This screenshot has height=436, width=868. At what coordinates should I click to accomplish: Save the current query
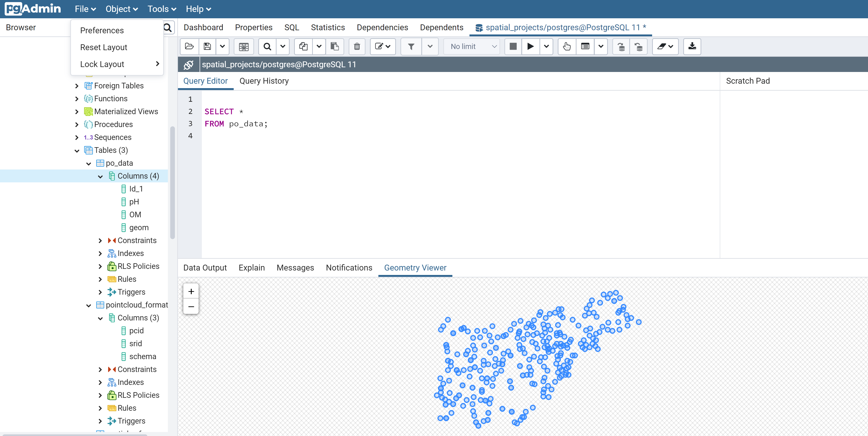207,47
